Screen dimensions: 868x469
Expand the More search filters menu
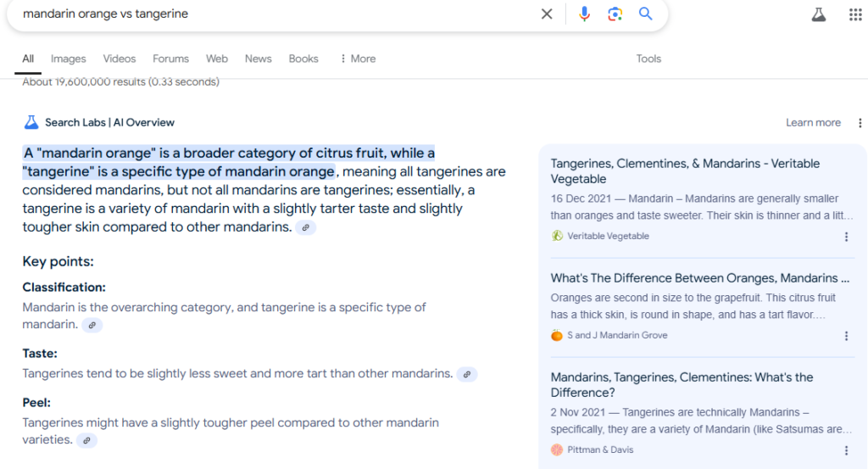(x=357, y=59)
